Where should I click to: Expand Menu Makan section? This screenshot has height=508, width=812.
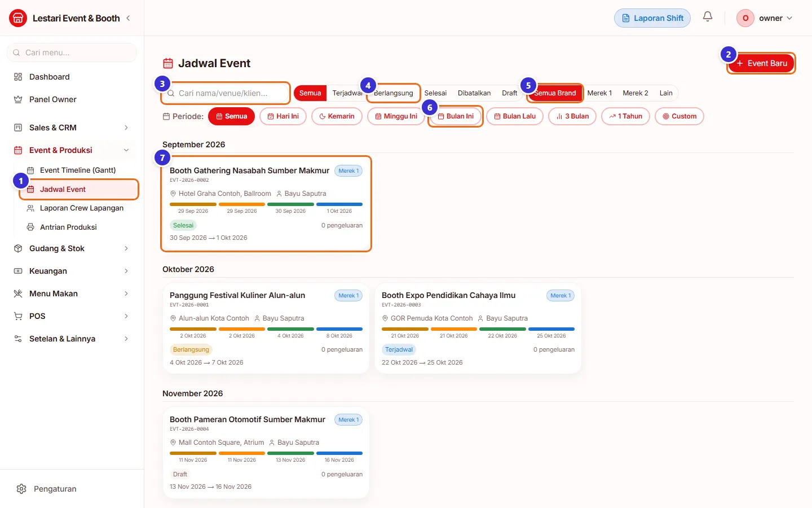(72, 294)
